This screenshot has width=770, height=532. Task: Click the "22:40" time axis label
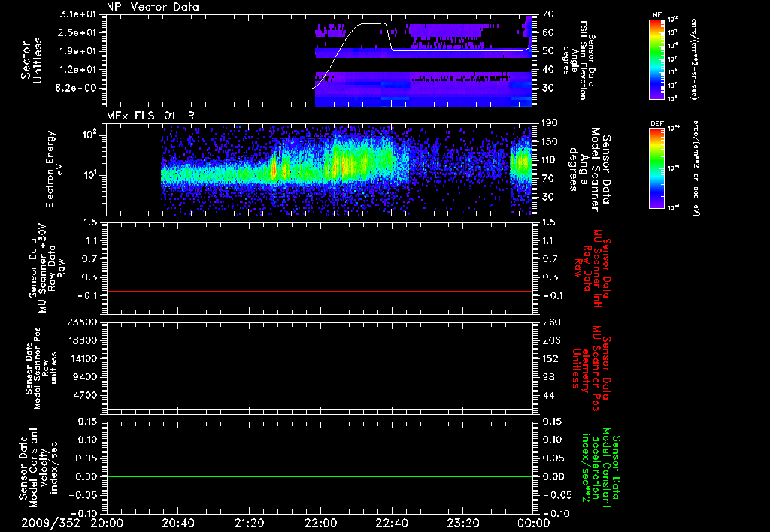point(391,523)
